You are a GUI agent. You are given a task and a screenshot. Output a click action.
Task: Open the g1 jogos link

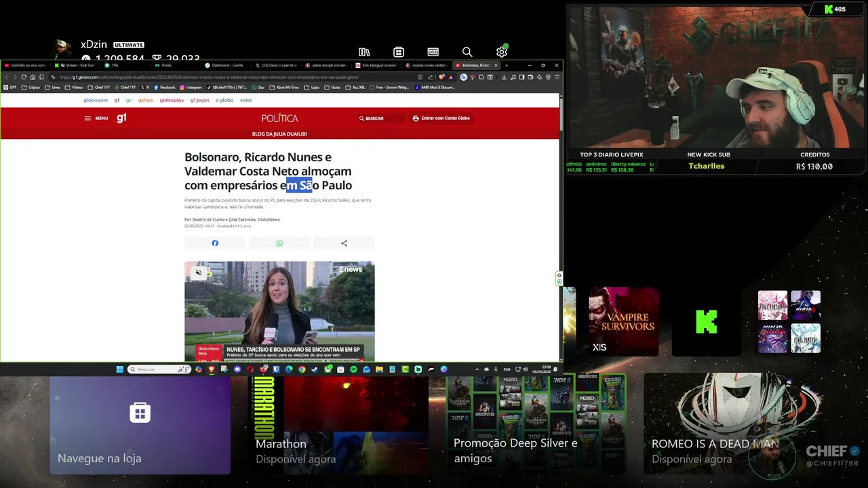point(200,100)
